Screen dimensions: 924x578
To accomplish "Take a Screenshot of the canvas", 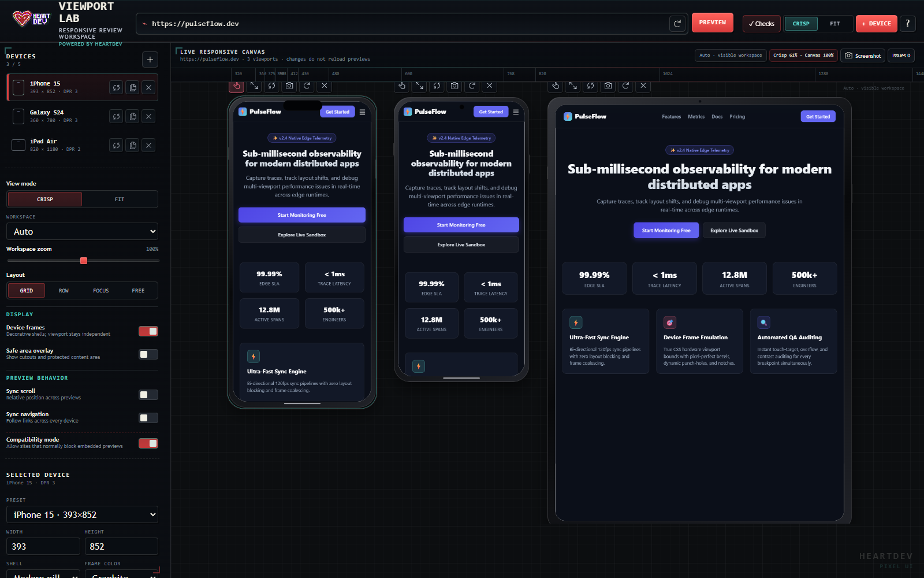I will [x=863, y=55].
